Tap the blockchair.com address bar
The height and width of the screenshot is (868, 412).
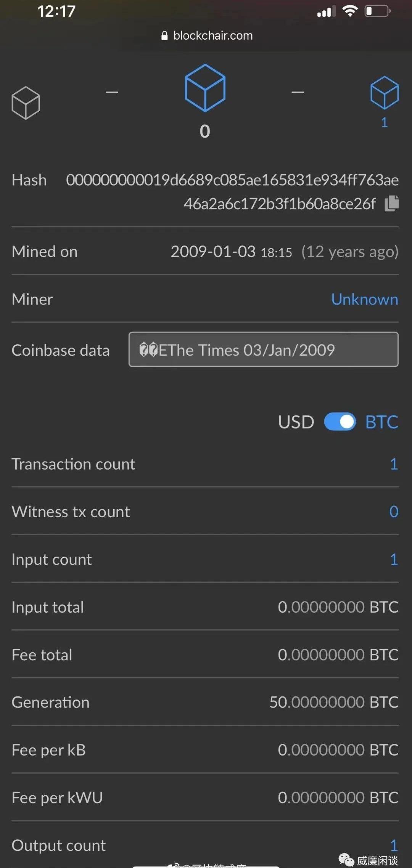tap(212, 36)
